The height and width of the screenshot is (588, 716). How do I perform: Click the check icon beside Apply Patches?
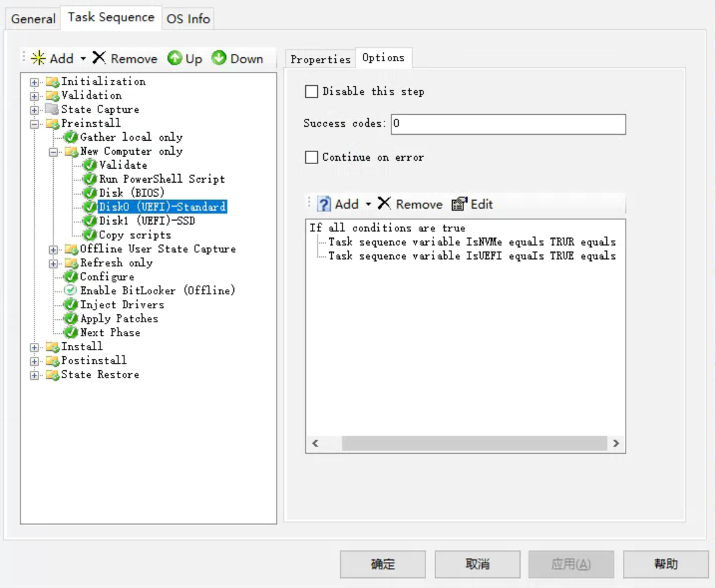(x=70, y=318)
